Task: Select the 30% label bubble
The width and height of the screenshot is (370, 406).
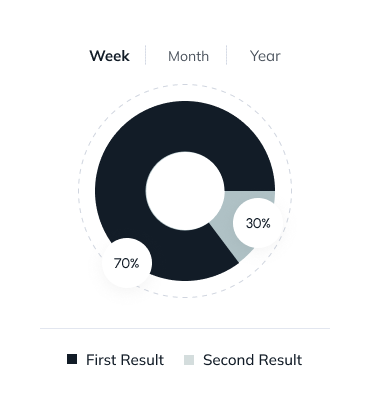Action: pyautogui.click(x=258, y=223)
